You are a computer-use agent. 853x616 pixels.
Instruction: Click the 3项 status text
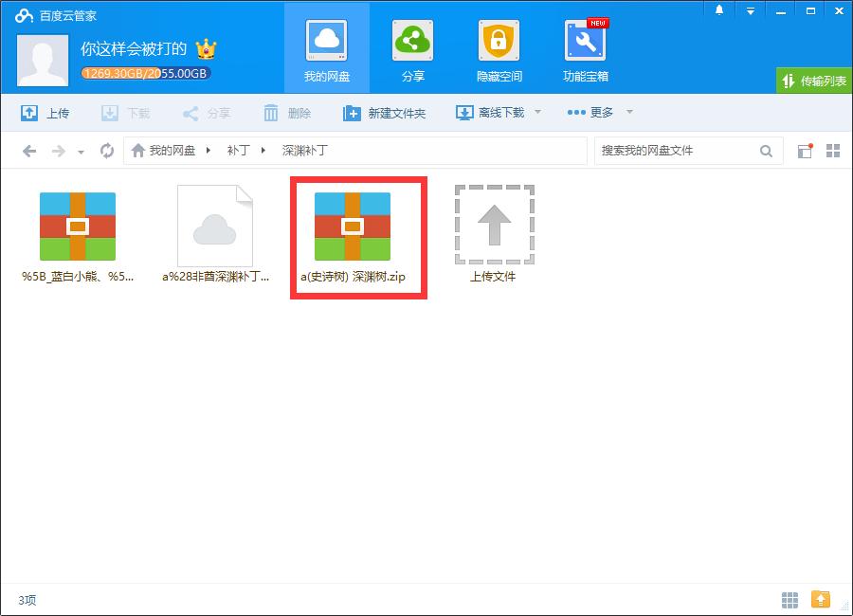pyautogui.click(x=27, y=600)
